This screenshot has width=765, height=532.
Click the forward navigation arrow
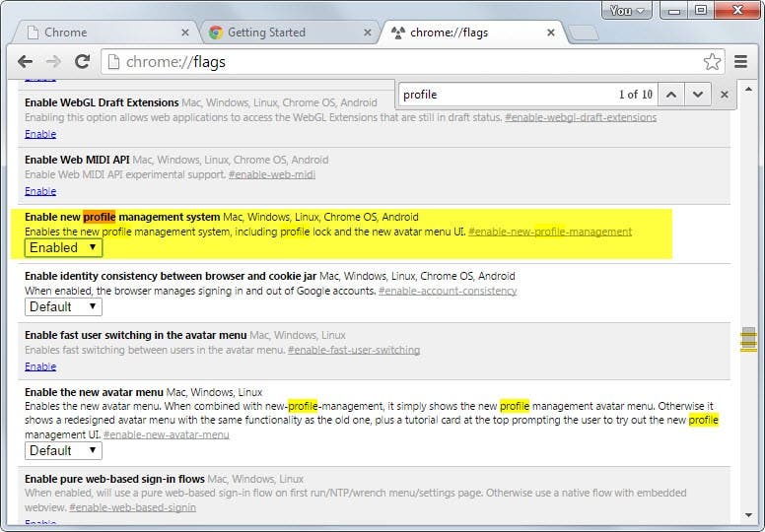[53, 62]
